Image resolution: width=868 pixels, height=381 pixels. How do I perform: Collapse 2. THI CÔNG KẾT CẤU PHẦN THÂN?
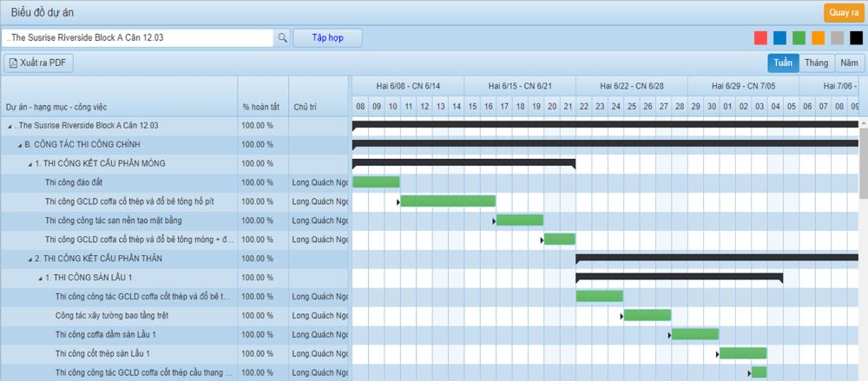[x=30, y=259]
